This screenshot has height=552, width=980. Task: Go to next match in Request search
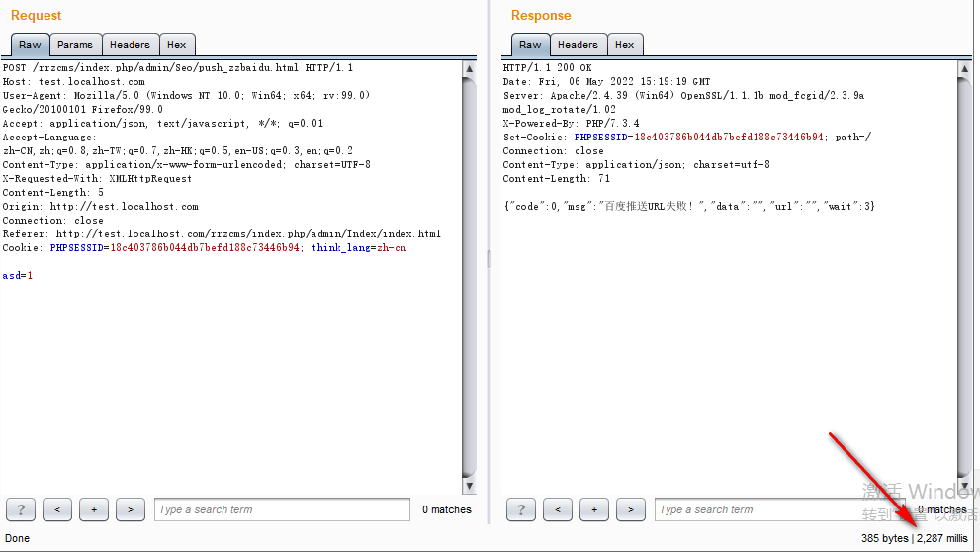tap(131, 509)
